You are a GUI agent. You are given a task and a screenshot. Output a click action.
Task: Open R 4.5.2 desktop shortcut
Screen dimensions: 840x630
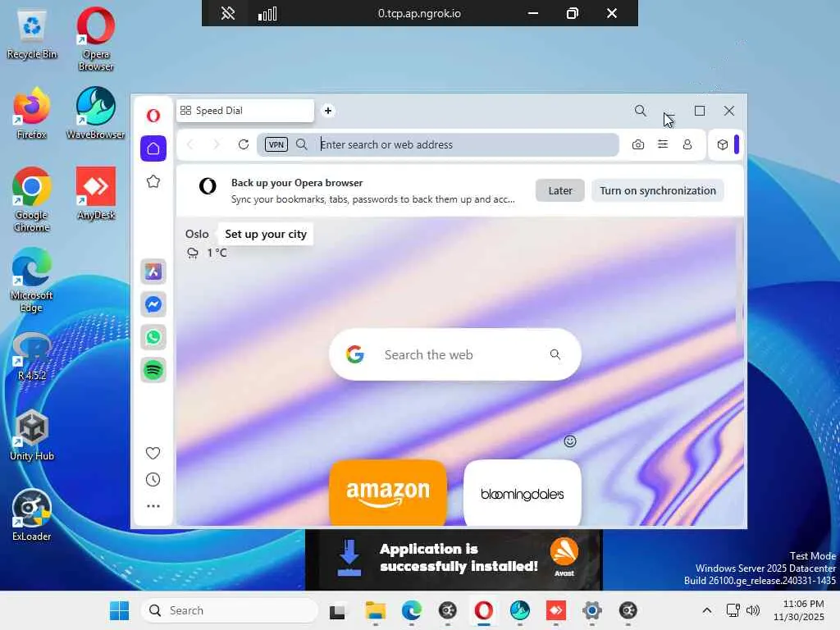click(x=32, y=355)
